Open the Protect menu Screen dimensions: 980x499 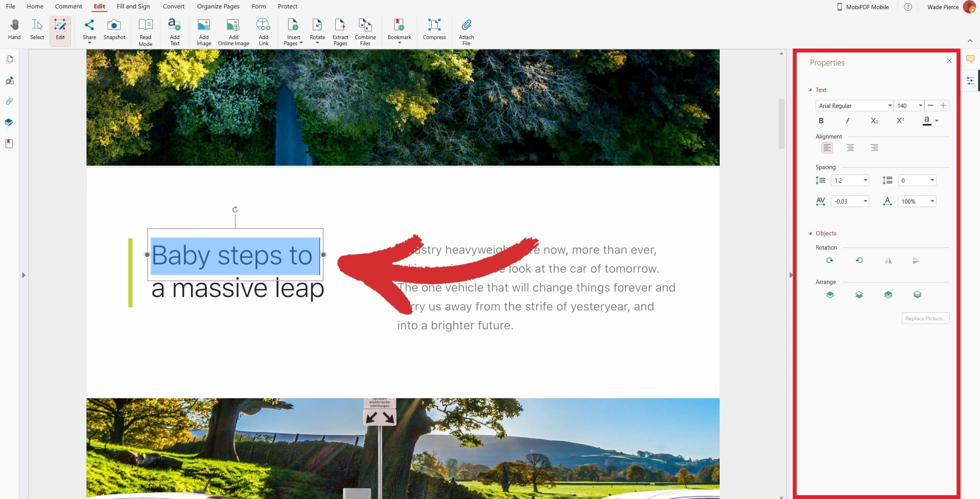point(288,6)
